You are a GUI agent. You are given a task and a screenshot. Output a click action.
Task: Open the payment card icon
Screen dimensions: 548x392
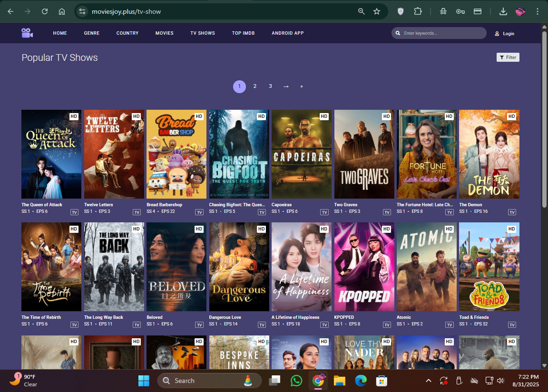(478, 11)
